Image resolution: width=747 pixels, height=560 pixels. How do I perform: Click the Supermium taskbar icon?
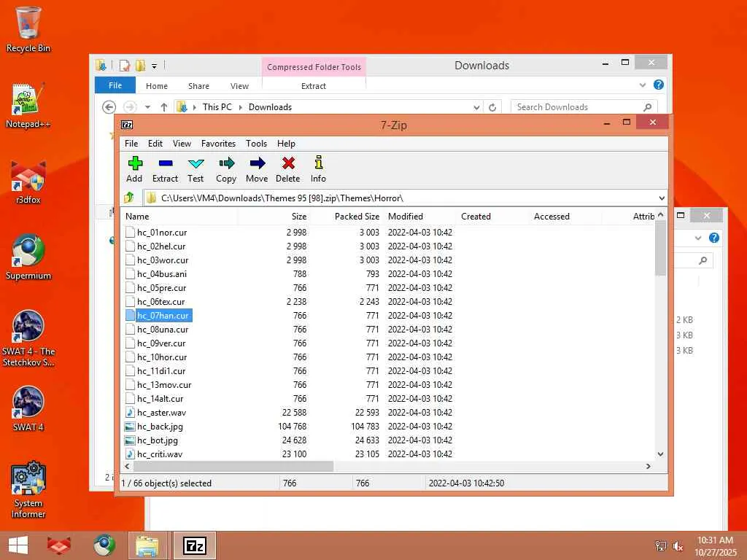pyautogui.click(x=104, y=545)
